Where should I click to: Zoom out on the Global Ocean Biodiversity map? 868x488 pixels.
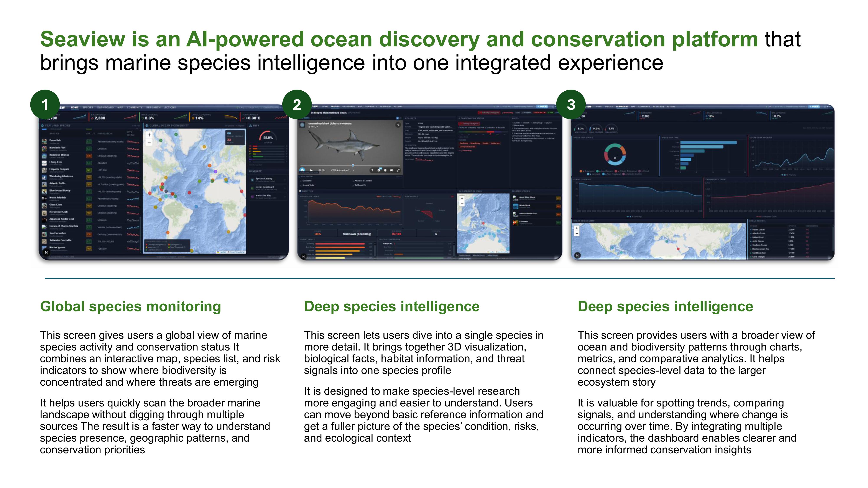click(149, 142)
